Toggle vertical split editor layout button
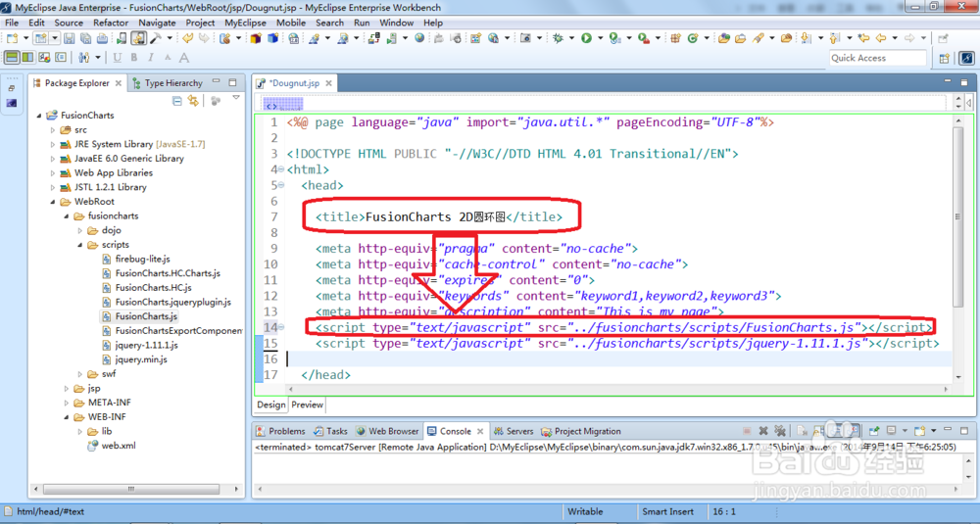This screenshot has height=524, width=980. pyautogui.click(x=27, y=58)
